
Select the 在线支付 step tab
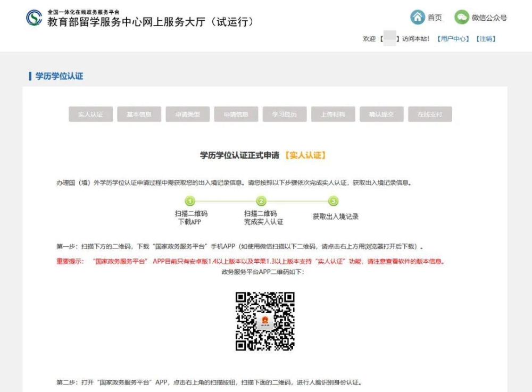[430, 114]
